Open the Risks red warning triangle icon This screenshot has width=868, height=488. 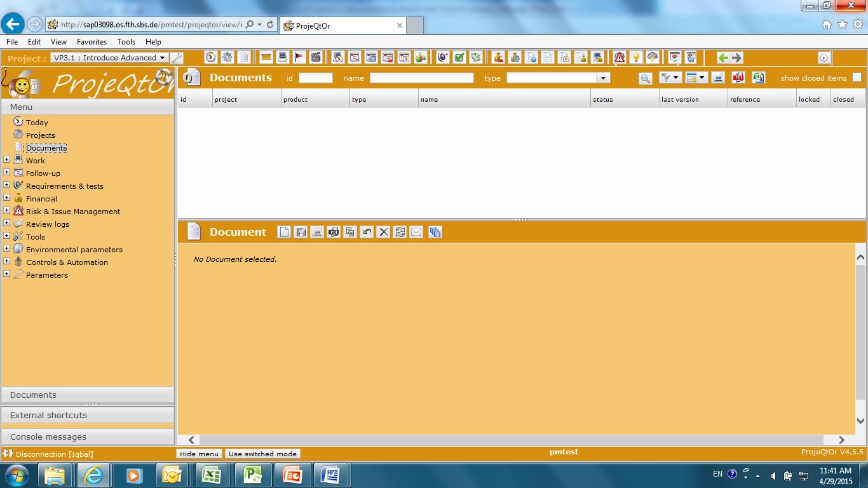pyautogui.click(x=620, y=58)
